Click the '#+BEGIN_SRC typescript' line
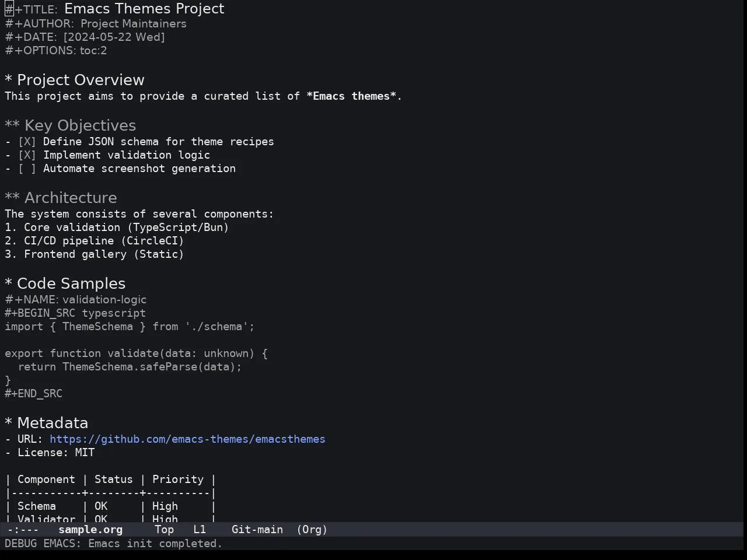The height and width of the screenshot is (560, 747). [75, 313]
